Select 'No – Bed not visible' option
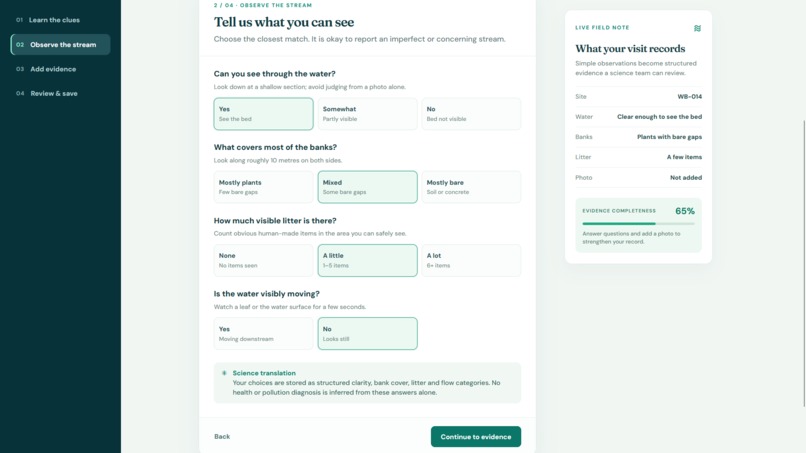 (471, 114)
